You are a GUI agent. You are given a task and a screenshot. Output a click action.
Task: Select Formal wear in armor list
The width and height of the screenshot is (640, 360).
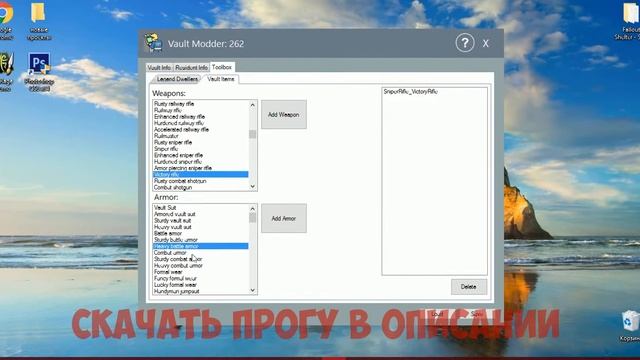pos(200,272)
